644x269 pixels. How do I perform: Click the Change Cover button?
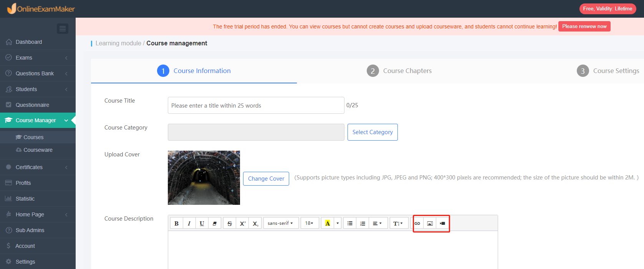266,179
